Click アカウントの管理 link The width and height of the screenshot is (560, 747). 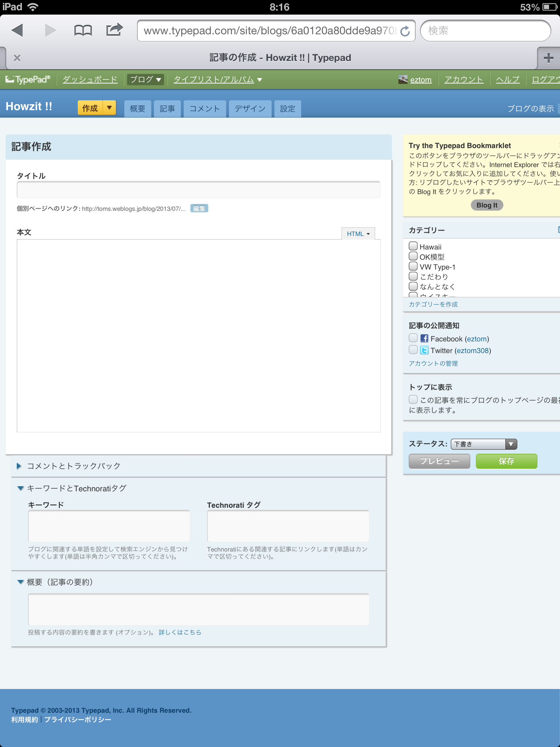pos(433,363)
